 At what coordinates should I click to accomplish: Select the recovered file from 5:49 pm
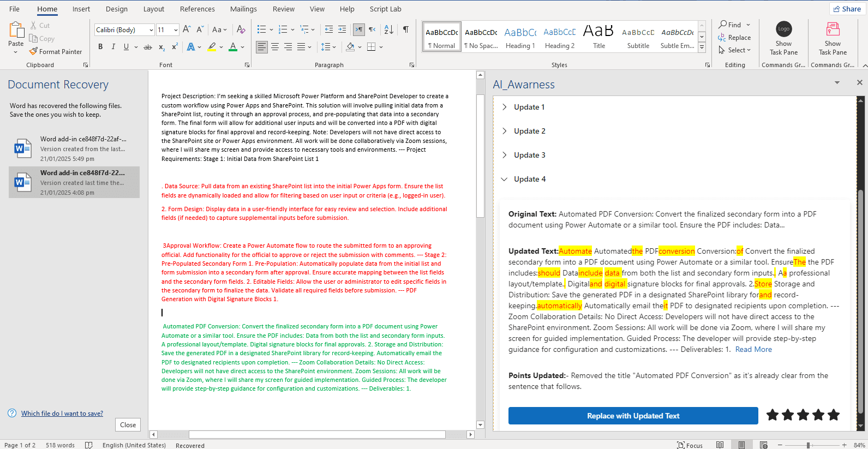(x=74, y=149)
